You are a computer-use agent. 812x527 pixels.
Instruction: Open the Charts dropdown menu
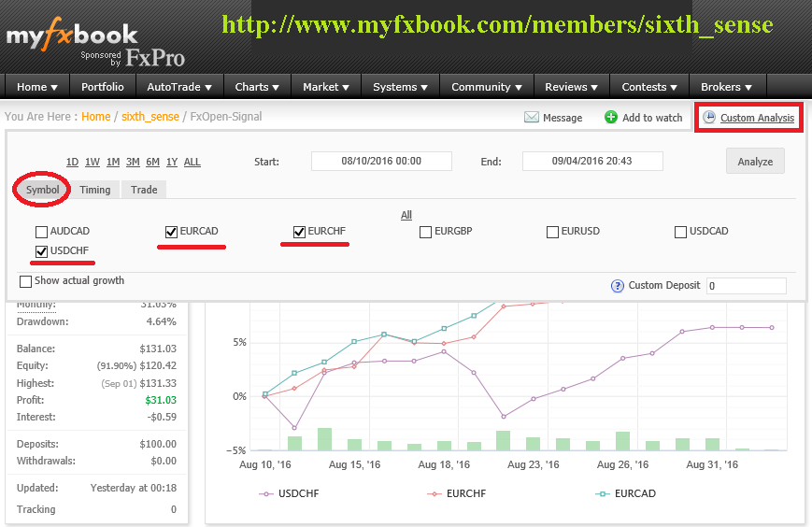(257, 87)
